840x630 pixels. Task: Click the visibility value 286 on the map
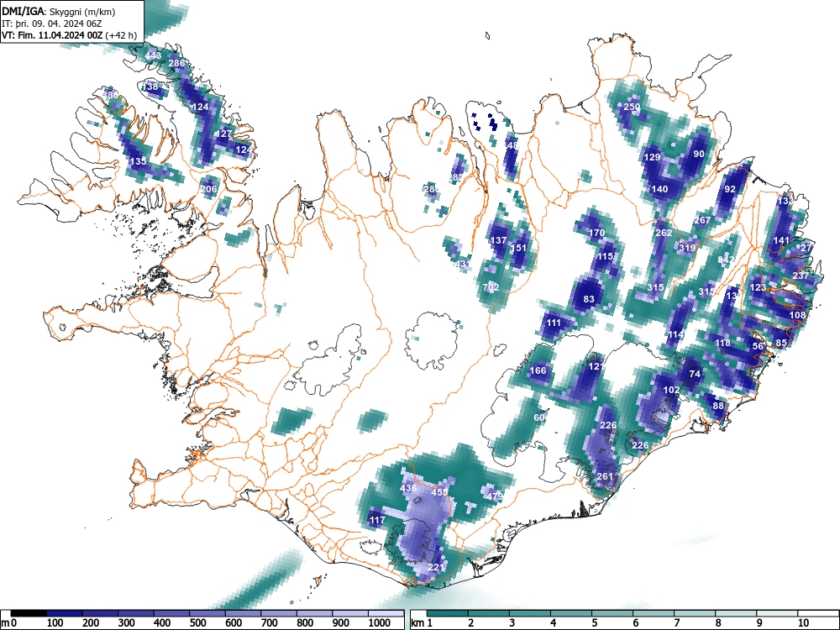point(176,63)
